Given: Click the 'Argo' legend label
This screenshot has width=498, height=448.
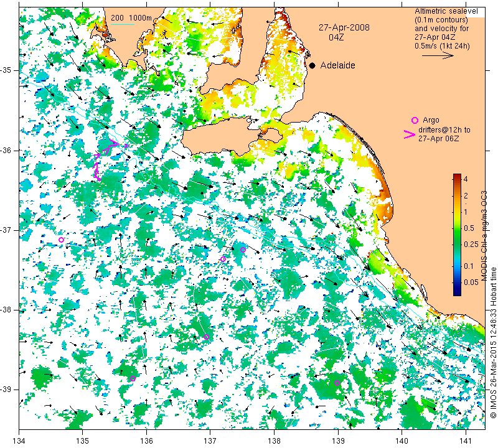Looking at the screenshot, I should [431, 120].
